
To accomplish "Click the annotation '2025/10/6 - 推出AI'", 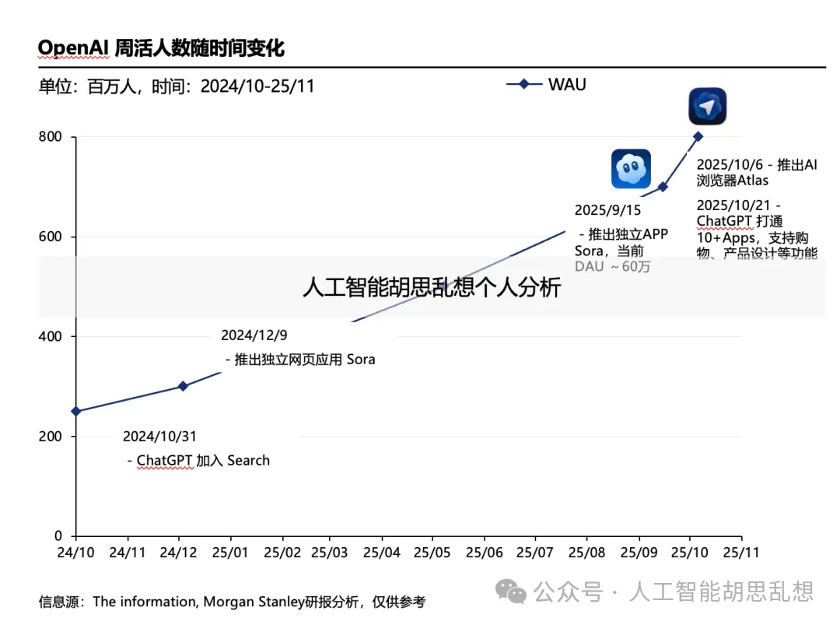I will click(x=757, y=165).
